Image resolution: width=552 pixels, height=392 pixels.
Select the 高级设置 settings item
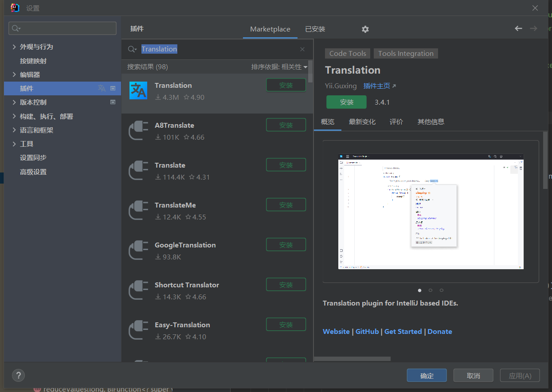(x=33, y=172)
